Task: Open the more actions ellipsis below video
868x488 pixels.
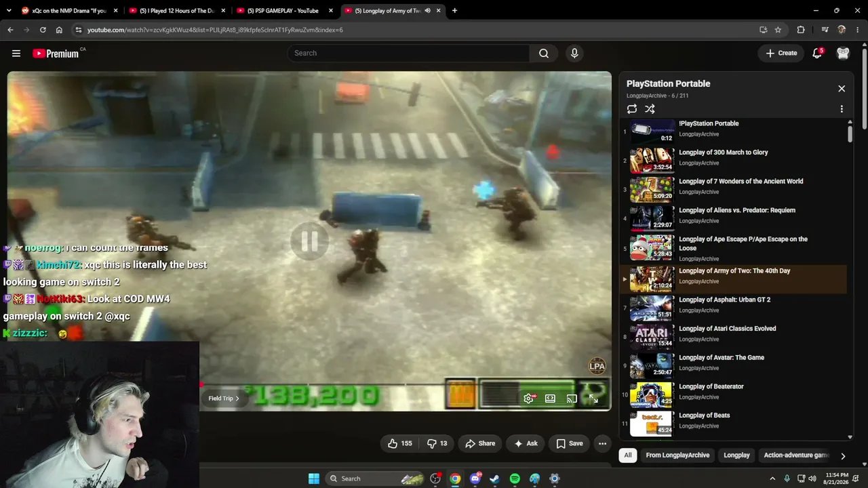Action: (602, 443)
